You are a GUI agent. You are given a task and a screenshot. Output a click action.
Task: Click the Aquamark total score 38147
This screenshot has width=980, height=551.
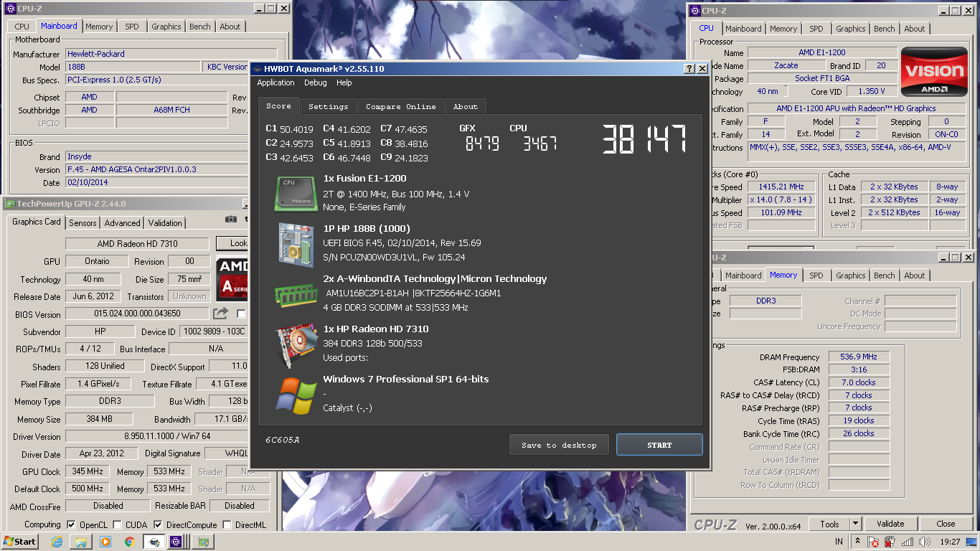click(x=644, y=139)
